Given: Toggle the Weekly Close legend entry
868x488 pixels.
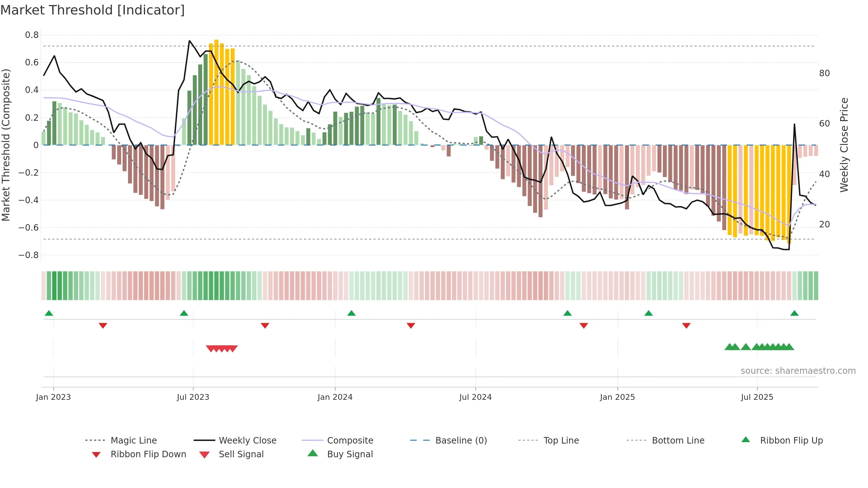Looking at the screenshot, I should 235,440.
